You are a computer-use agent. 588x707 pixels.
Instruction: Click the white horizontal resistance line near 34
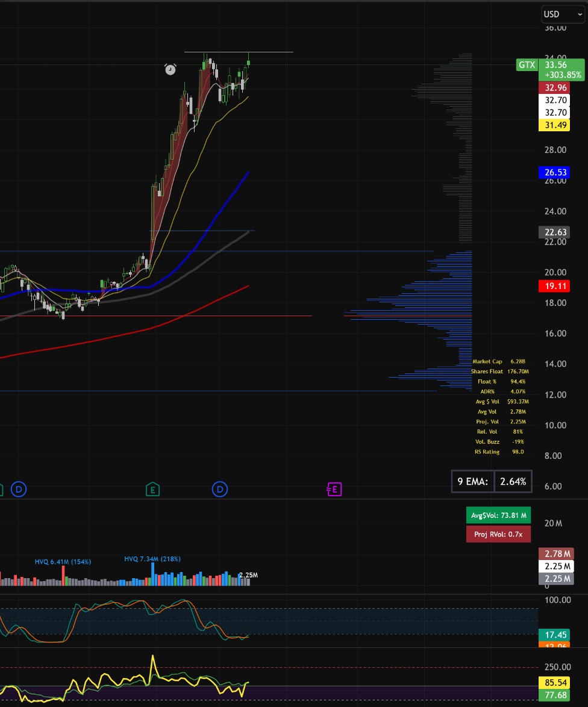(239, 52)
